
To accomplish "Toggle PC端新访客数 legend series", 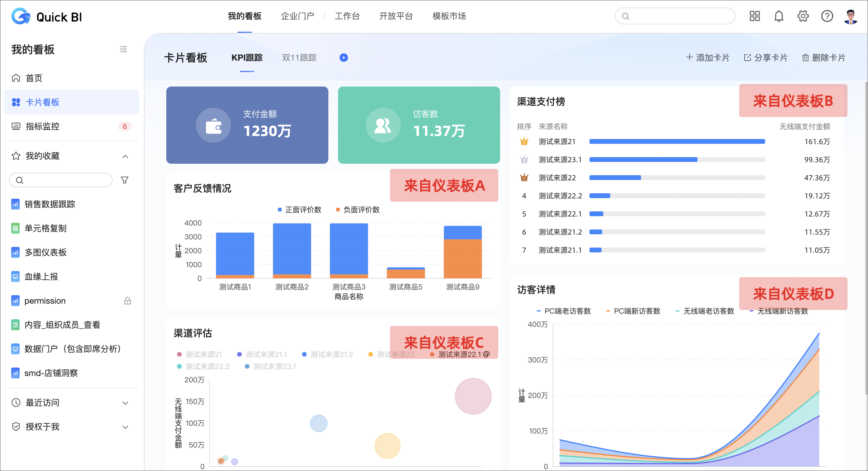I will [x=633, y=311].
